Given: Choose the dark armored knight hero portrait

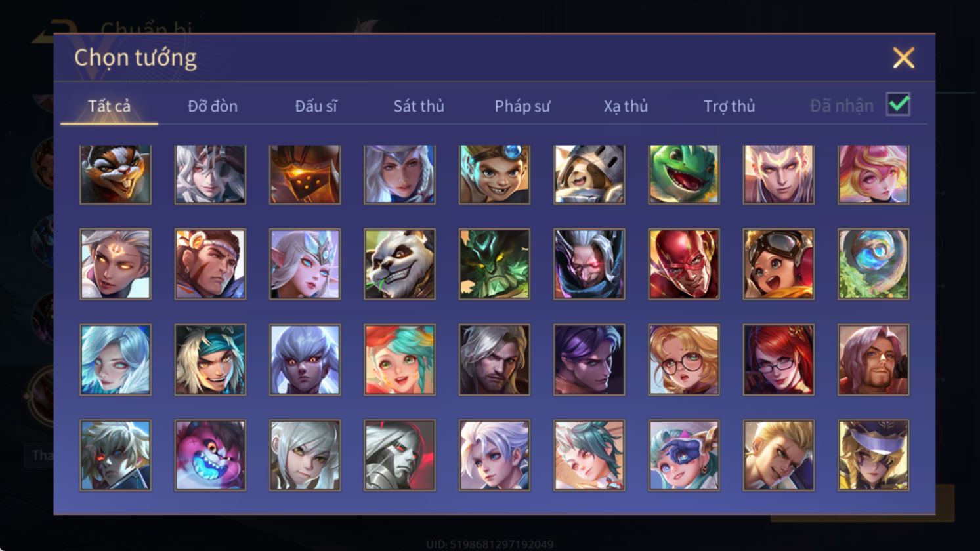Looking at the screenshot, I should click(400, 455).
